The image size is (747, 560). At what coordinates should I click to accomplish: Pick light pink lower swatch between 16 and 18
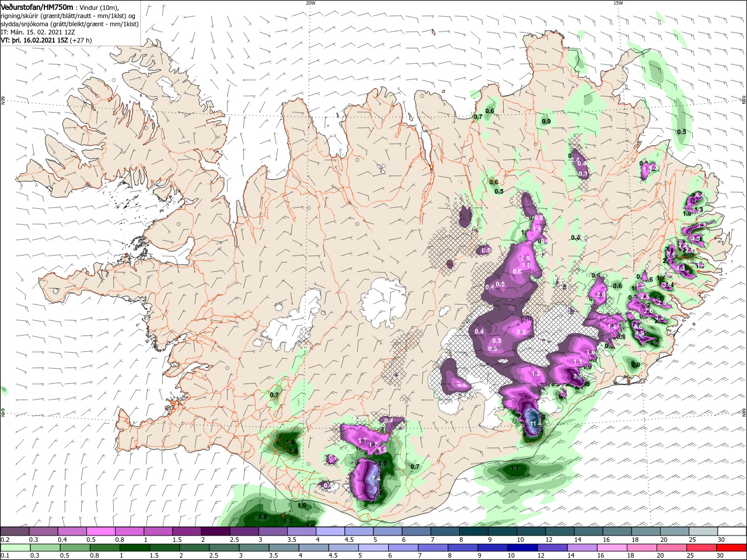(611, 548)
